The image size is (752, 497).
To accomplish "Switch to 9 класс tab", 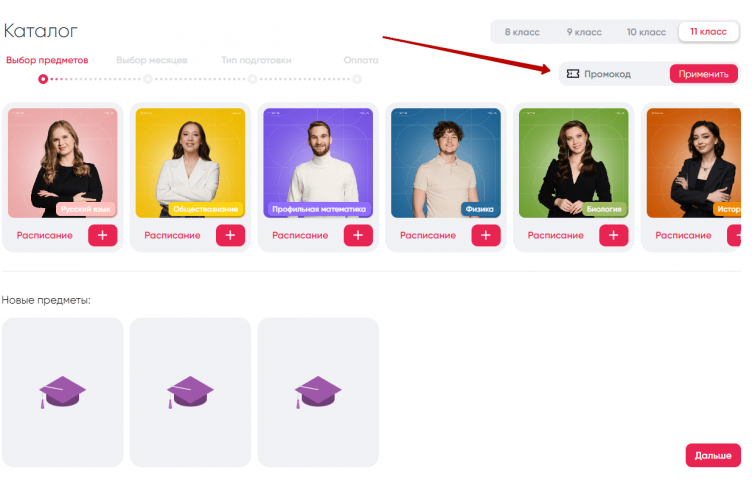I will click(584, 32).
